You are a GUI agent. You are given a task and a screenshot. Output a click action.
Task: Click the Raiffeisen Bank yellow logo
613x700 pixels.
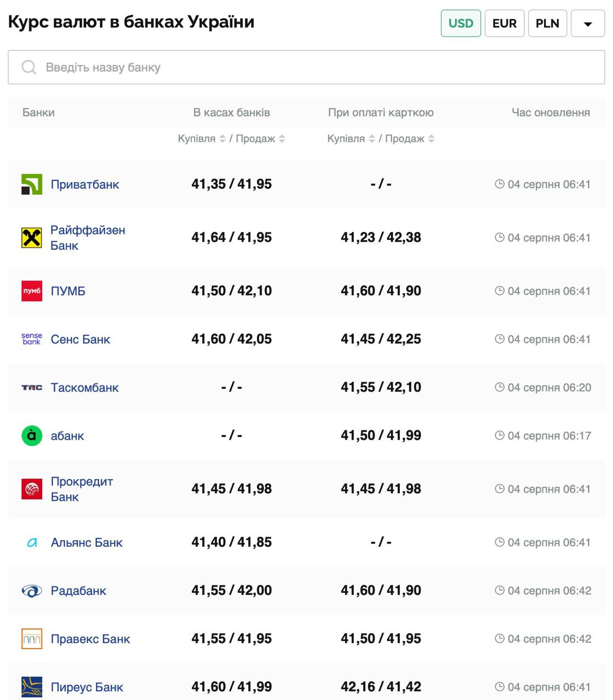point(32,238)
